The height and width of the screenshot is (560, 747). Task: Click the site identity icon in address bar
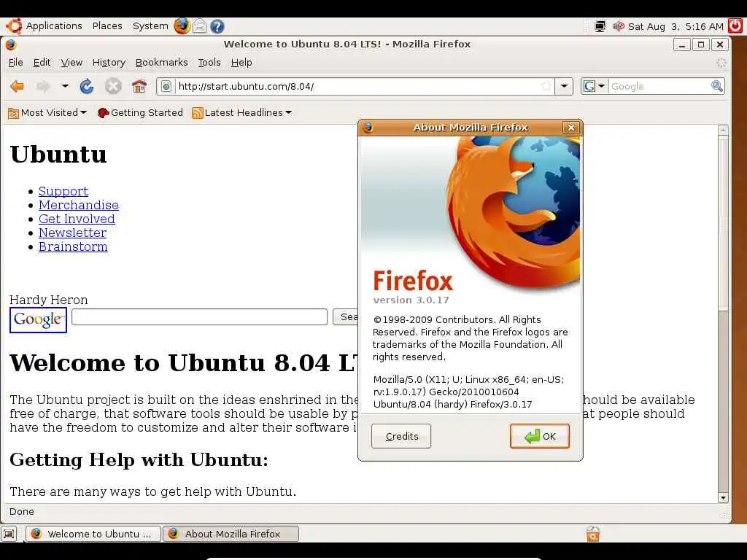click(x=166, y=86)
